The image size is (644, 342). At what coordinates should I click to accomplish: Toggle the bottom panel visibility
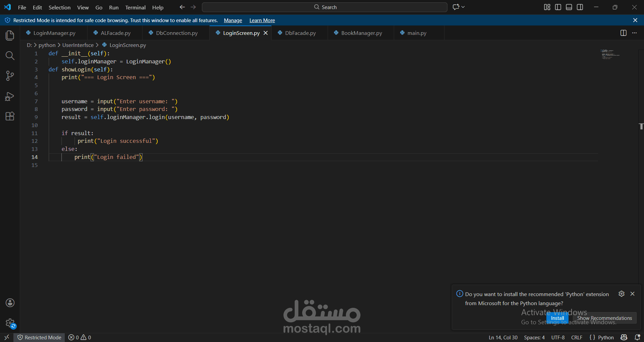569,7
